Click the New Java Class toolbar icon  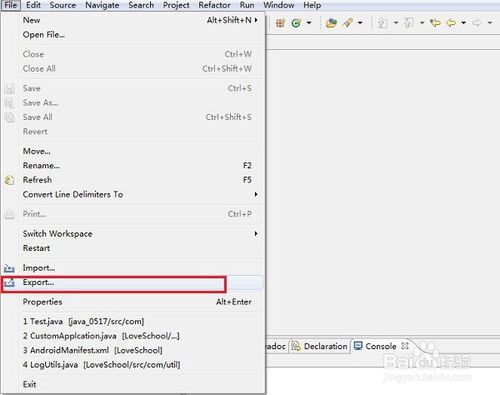click(x=296, y=23)
